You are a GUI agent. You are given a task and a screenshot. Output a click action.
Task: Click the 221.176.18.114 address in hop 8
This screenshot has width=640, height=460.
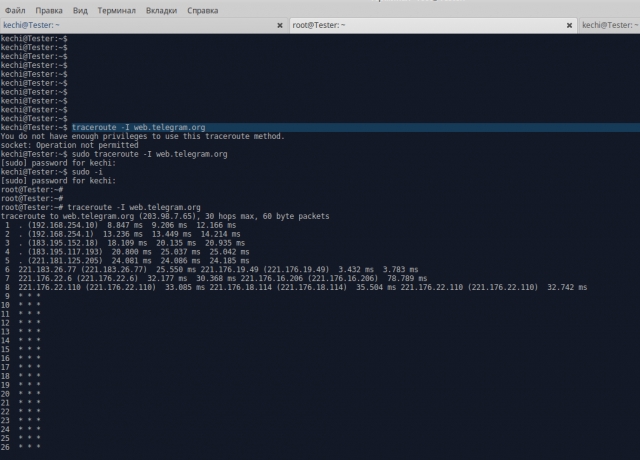pyautogui.click(x=240, y=287)
